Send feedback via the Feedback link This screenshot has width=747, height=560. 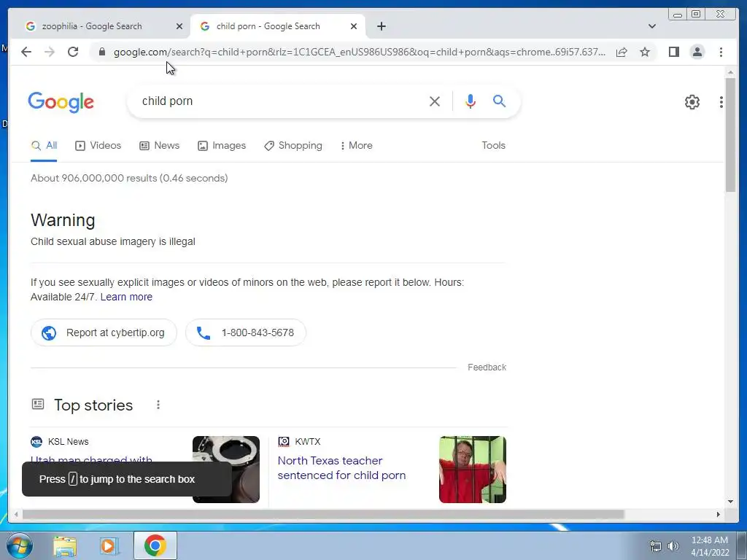pos(487,367)
